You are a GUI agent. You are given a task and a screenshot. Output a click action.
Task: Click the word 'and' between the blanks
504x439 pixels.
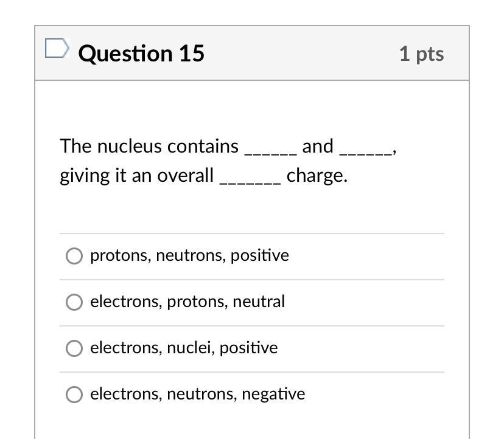click(x=318, y=147)
